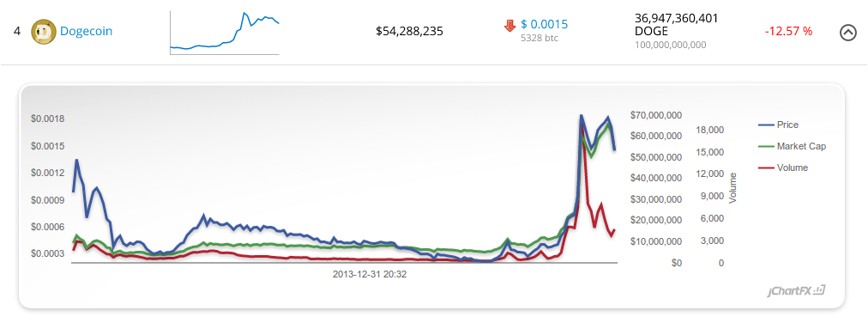
Task: Click the $0.0006 price axis label
Action: [48, 227]
